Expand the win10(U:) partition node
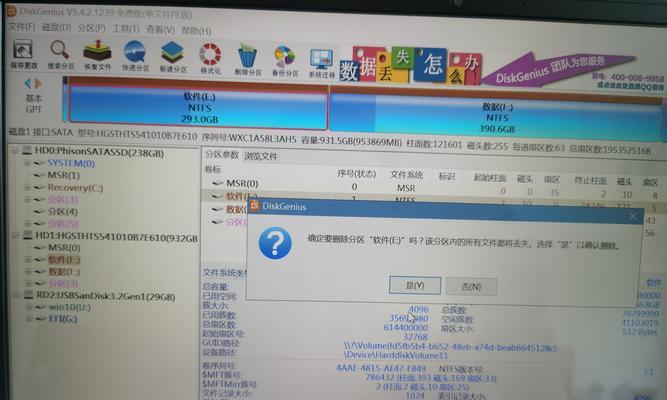The image size is (667, 400). [29, 307]
